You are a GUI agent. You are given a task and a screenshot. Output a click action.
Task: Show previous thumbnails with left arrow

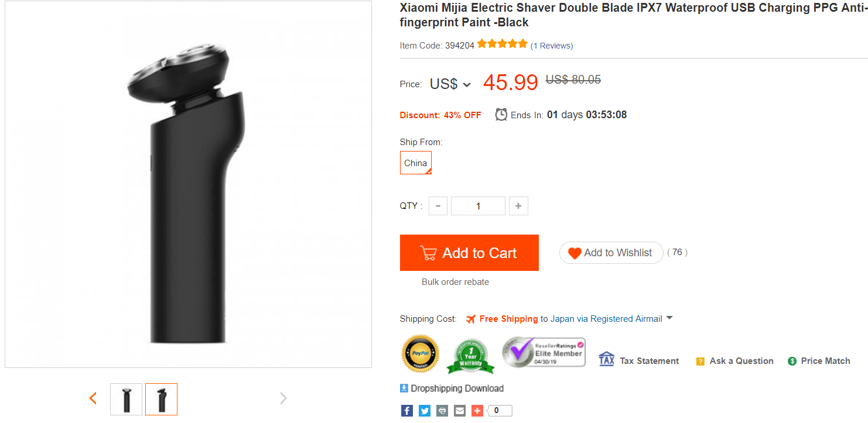93,398
